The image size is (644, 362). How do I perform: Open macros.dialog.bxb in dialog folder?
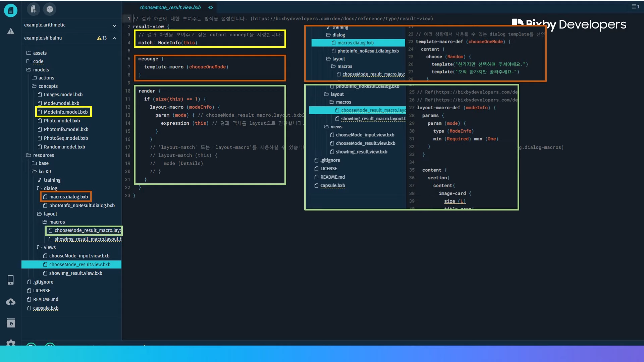pyautogui.click(x=68, y=197)
